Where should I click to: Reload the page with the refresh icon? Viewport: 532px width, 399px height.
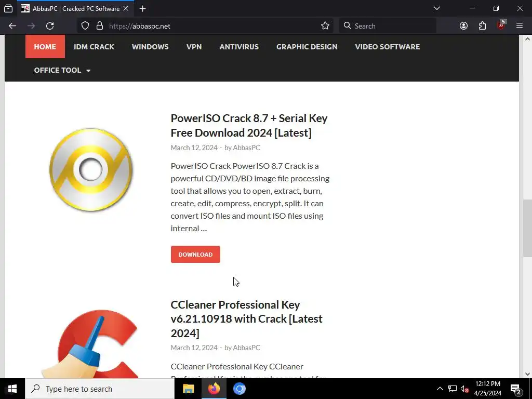(50, 26)
